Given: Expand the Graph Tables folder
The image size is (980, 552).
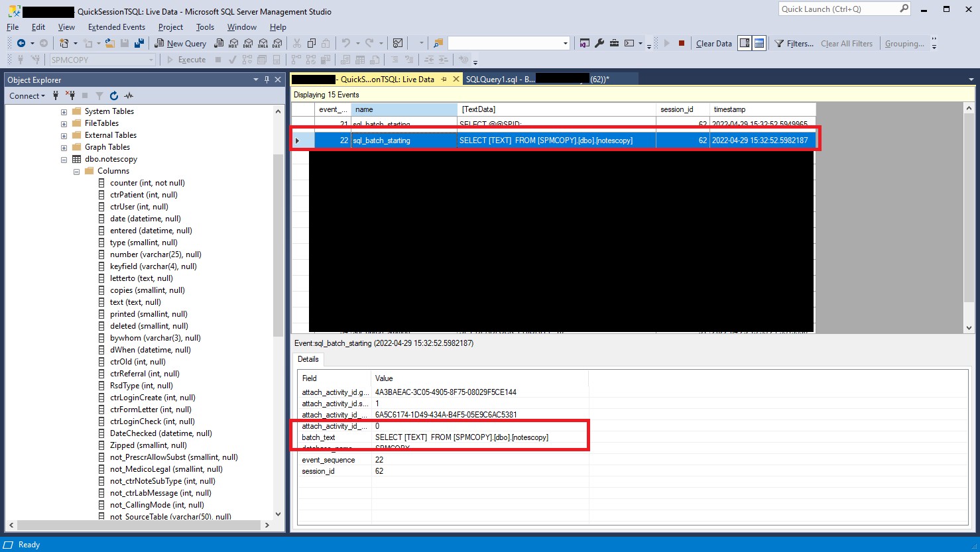Looking at the screenshot, I should 64,148.
